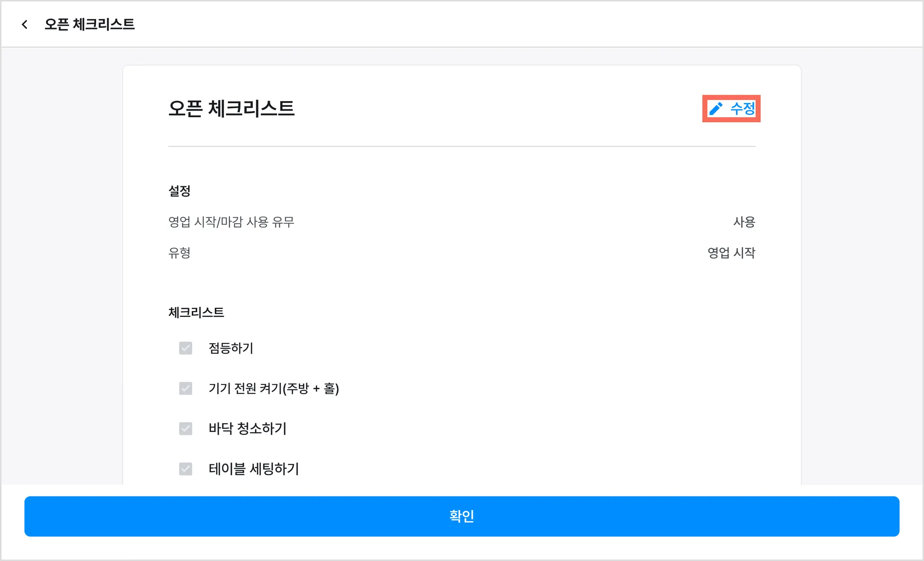Click the 유형 setting label
Screen dimensions: 924x561
tap(179, 253)
